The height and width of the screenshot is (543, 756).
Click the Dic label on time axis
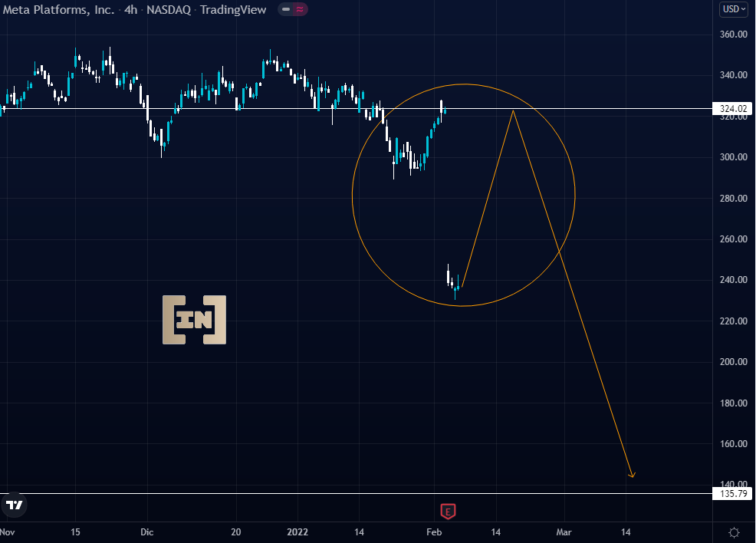pyautogui.click(x=147, y=532)
